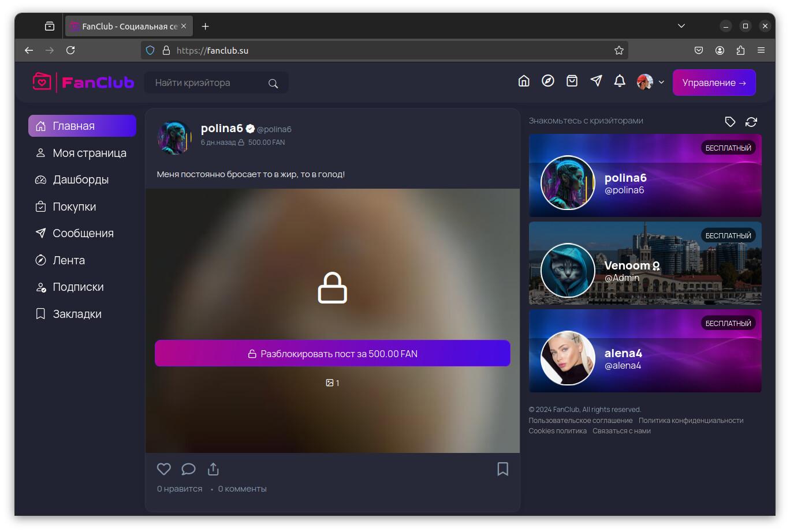The height and width of the screenshot is (532, 790).
Task: Open Пользовательское соглашение link
Action: coord(580,421)
